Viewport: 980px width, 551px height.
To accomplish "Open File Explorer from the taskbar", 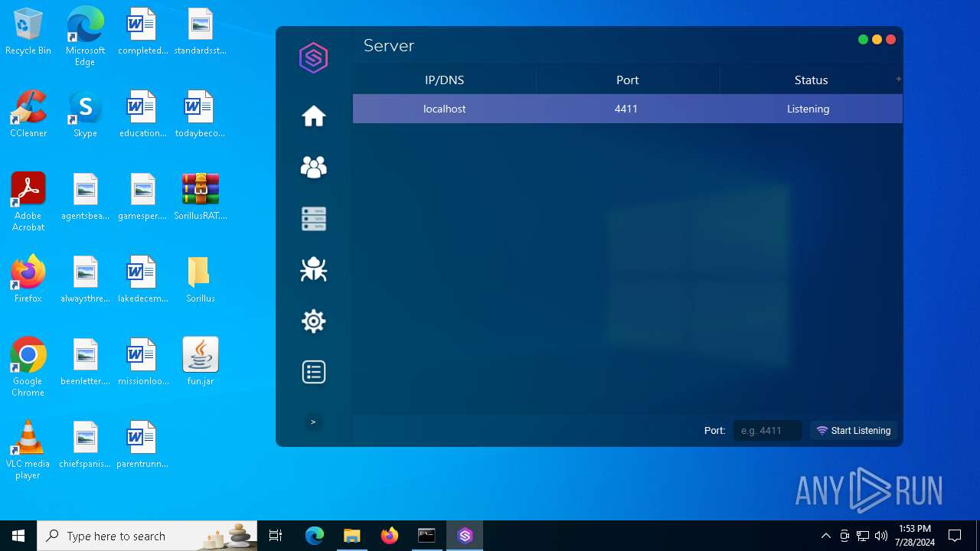I will point(352,536).
